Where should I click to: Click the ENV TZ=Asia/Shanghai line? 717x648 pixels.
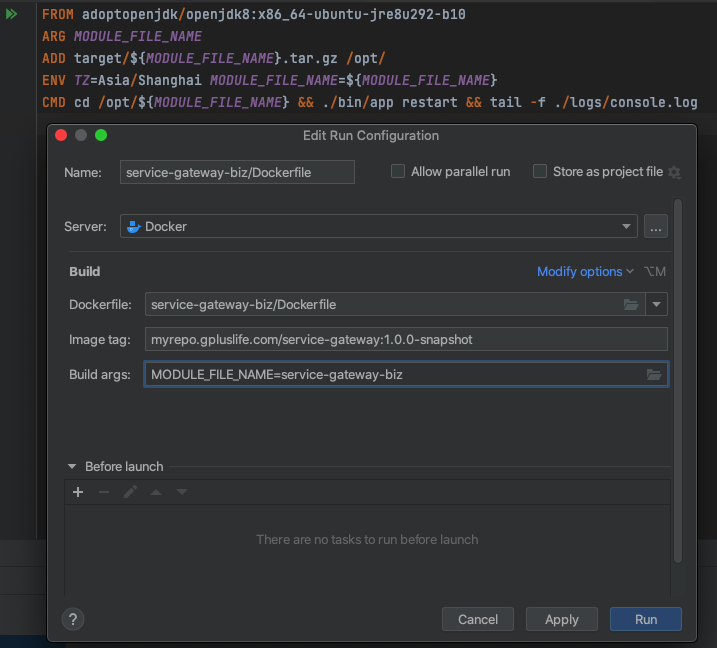tap(270, 80)
